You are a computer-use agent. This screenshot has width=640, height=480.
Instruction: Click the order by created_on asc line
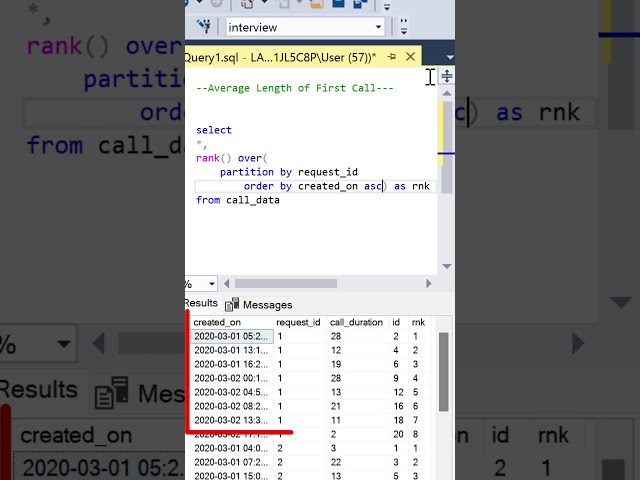[x=336, y=186]
